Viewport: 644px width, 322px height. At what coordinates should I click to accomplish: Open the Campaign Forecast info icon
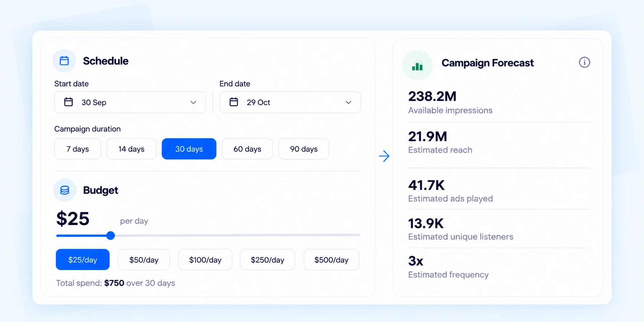point(584,62)
